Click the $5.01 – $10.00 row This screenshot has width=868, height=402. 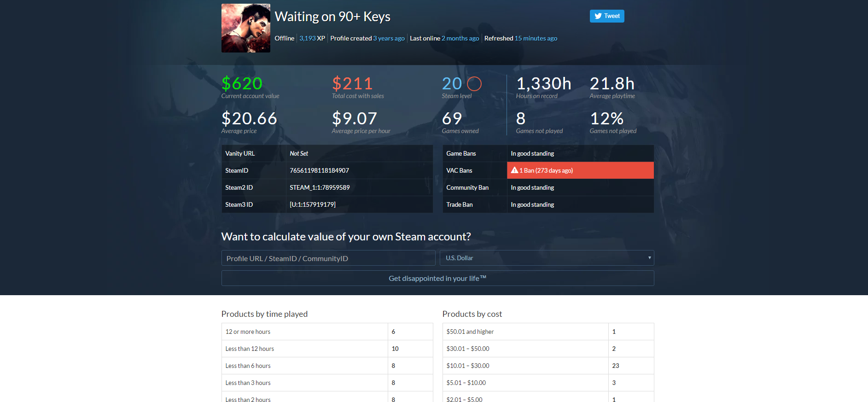pos(548,383)
